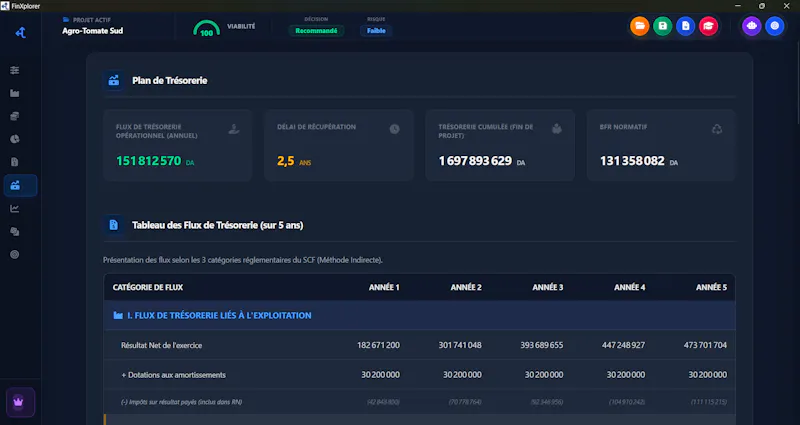Click the FinXplorer logo in the sidebar
The height and width of the screenshot is (425, 800).
20,33
